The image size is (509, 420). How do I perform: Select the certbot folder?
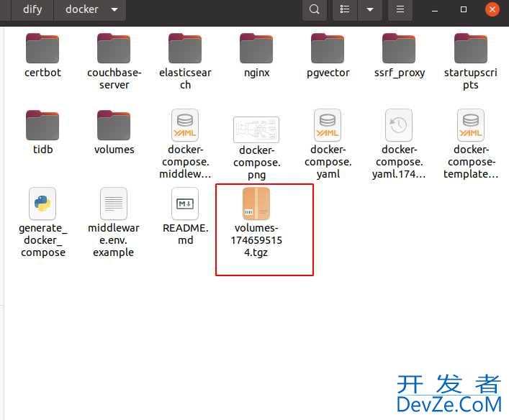pos(42,49)
